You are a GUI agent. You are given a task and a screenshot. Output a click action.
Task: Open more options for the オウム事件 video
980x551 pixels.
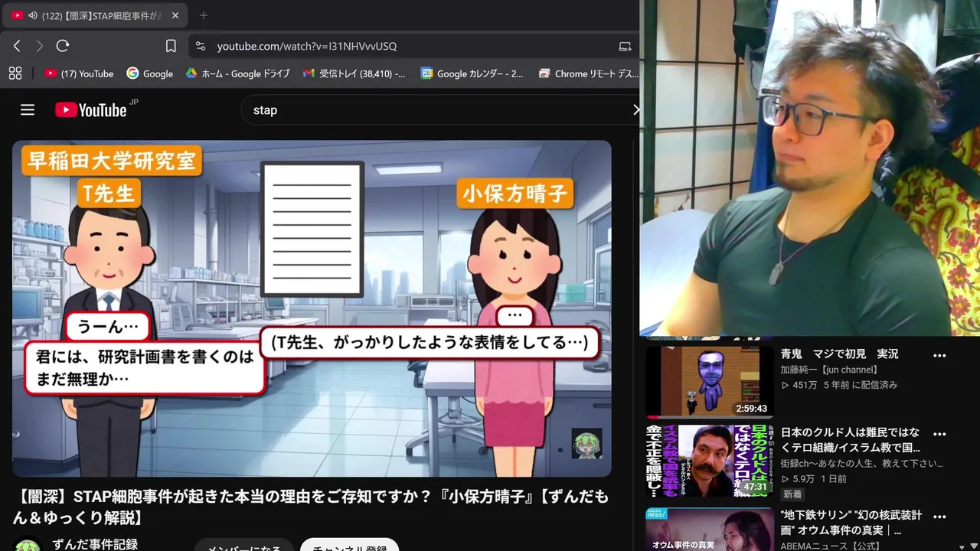[x=939, y=517]
